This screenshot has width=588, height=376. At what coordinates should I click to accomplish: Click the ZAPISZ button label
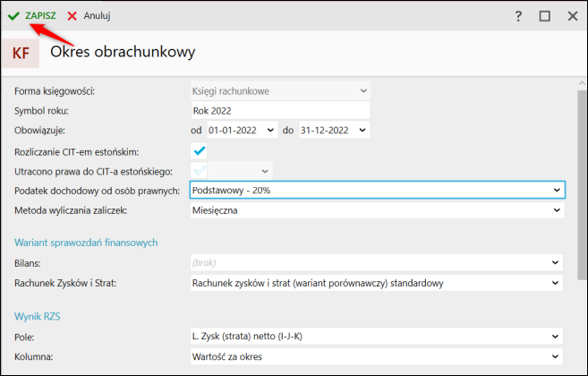[x=42, y=16]
